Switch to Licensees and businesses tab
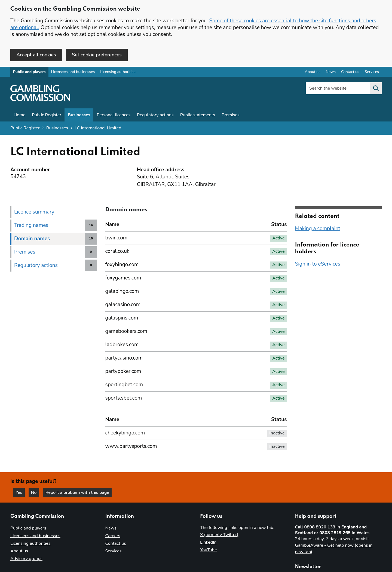392x572 pixels. coord(73,72)
